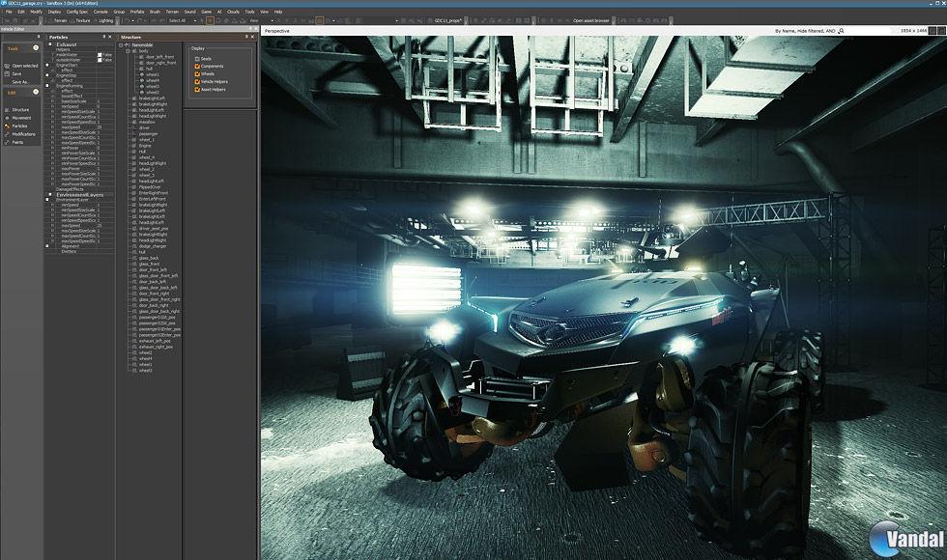The height and width of the screenshot is (560, 947).
Task: Pin the Structure panel
Action: coord(246,37)
